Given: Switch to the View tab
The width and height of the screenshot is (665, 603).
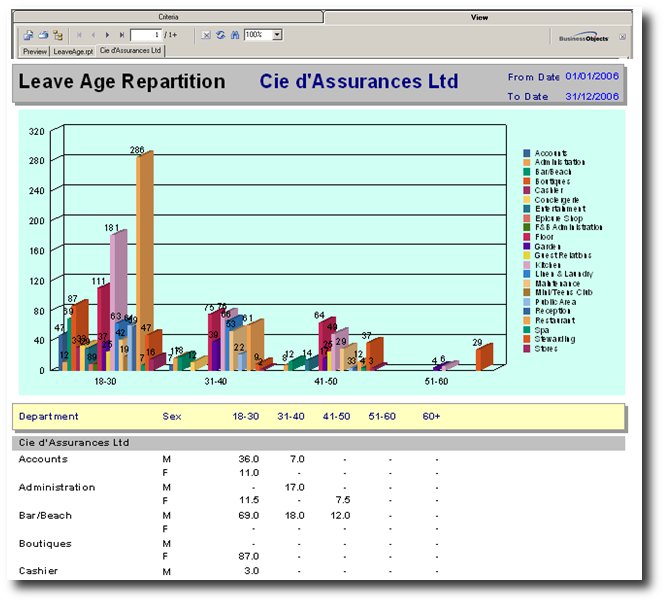Looking at the screenshot, I should click(x=480, y=18).
